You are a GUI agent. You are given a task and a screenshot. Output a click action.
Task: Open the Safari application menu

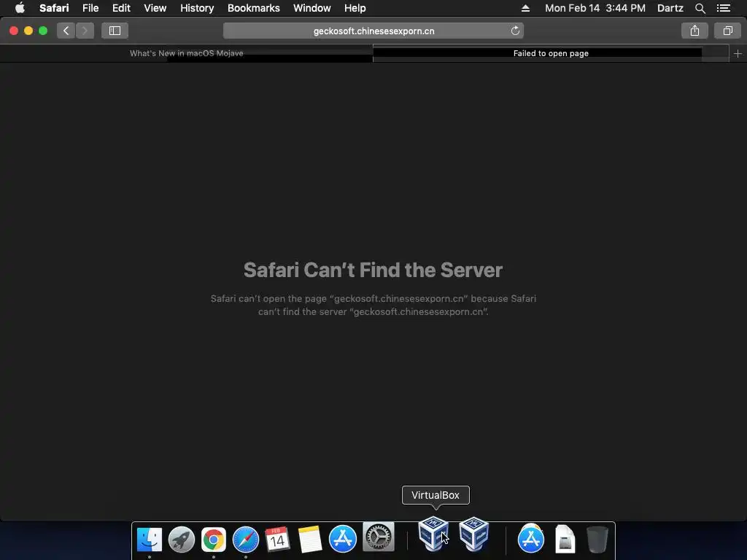(x=54, y=8)
